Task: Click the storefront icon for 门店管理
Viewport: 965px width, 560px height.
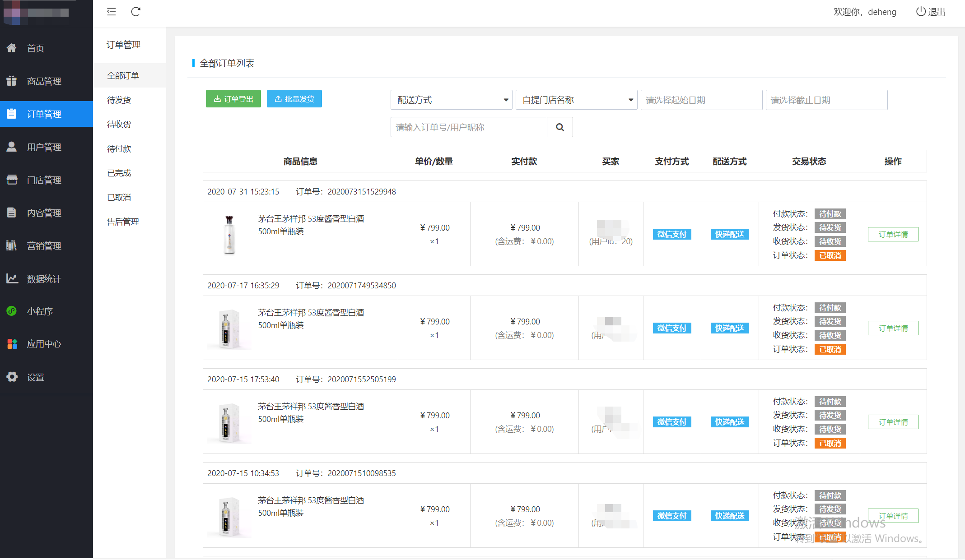Action: [12, 180]
